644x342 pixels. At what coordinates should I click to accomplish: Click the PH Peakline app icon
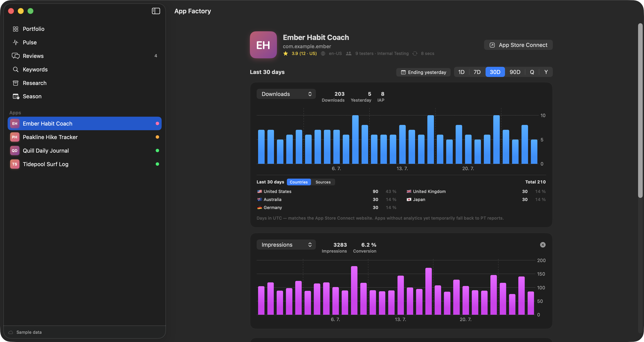point(15,137)
